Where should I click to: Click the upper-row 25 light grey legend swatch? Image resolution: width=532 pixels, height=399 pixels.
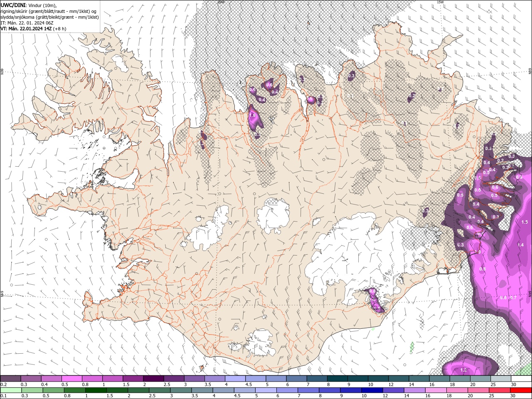click(x=501, y=378)
